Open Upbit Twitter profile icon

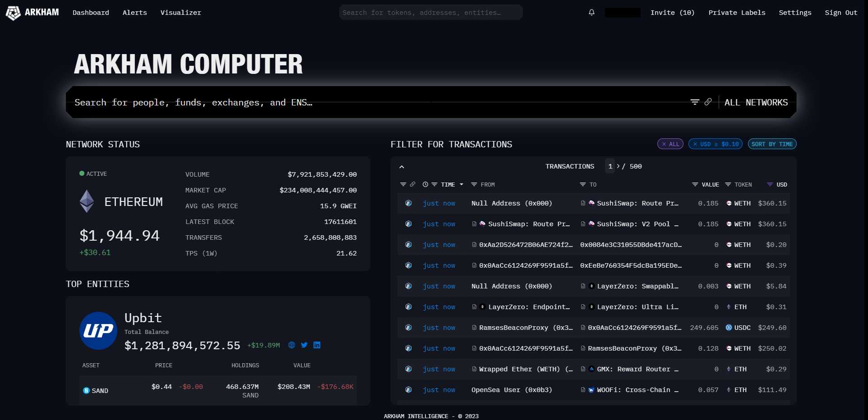point(304,345)
